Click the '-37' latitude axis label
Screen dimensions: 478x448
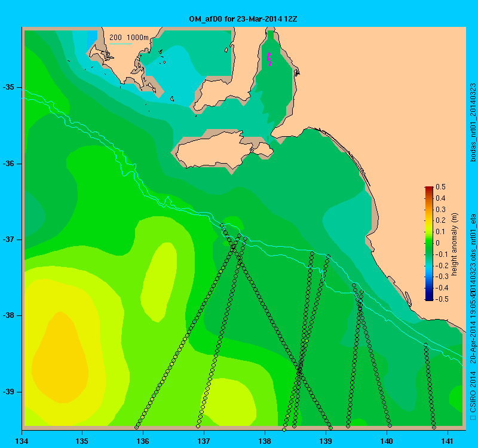coord(8,240)
